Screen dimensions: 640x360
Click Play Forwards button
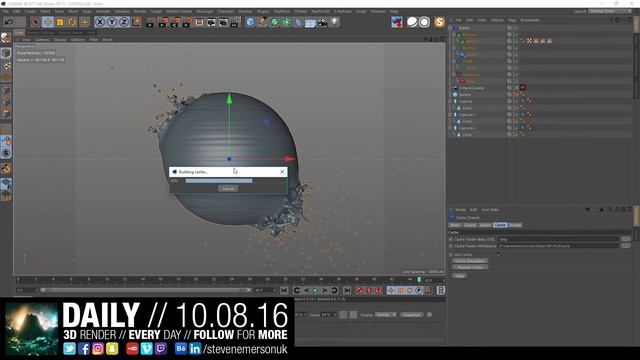[x=316, y=290]
